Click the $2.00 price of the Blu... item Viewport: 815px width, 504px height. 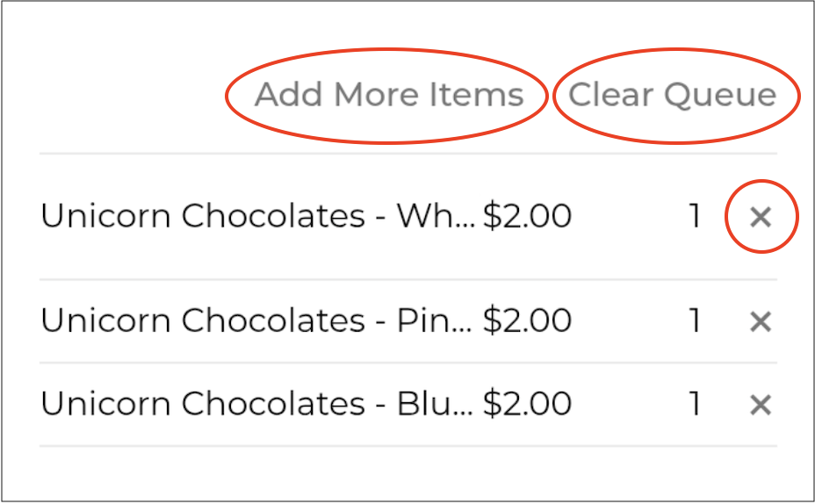coord(528,404)
